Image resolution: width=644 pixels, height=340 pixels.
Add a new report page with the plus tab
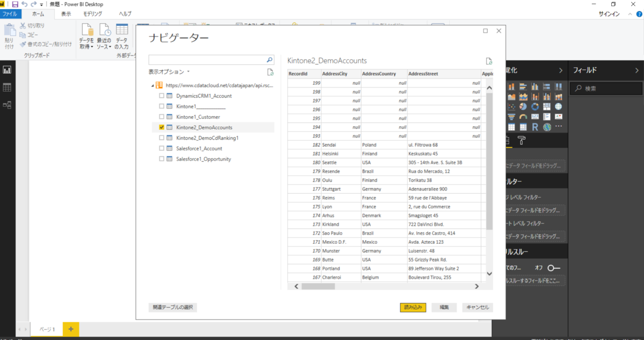pos(71,329)
